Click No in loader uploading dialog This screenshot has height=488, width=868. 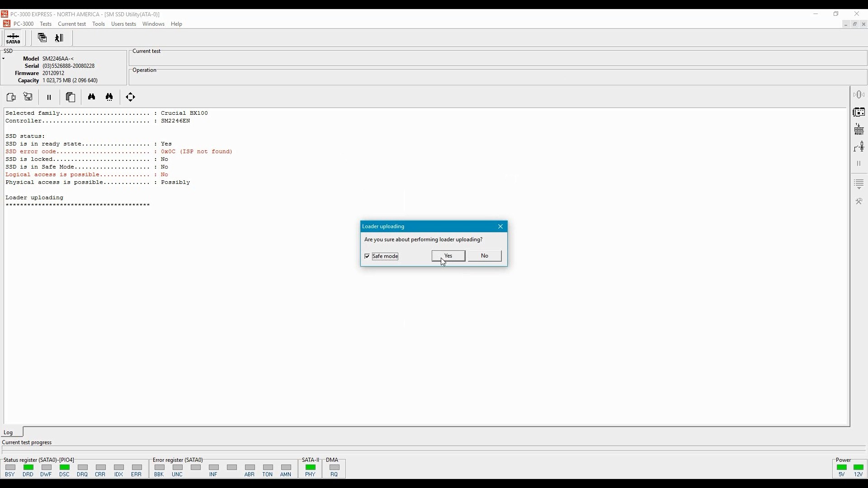485,256
